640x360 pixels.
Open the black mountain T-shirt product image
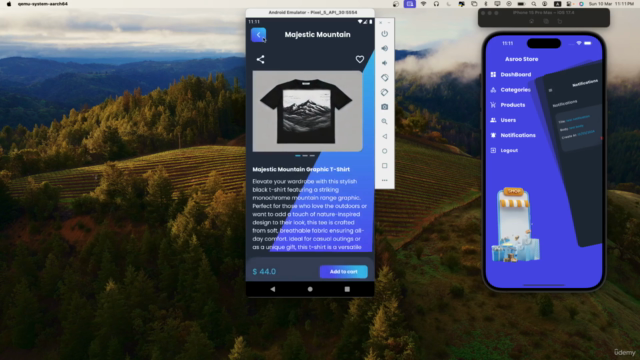pos(307,111)
